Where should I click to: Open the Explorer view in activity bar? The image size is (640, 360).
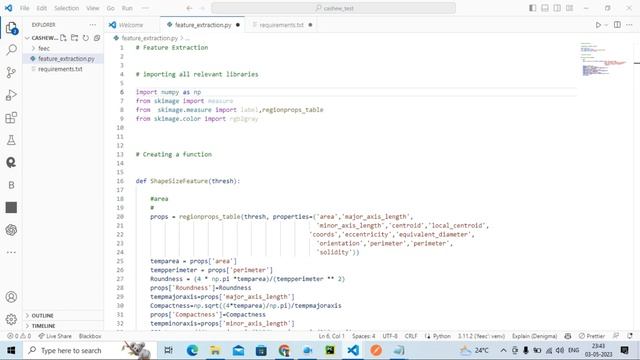(x=11, y=28)
